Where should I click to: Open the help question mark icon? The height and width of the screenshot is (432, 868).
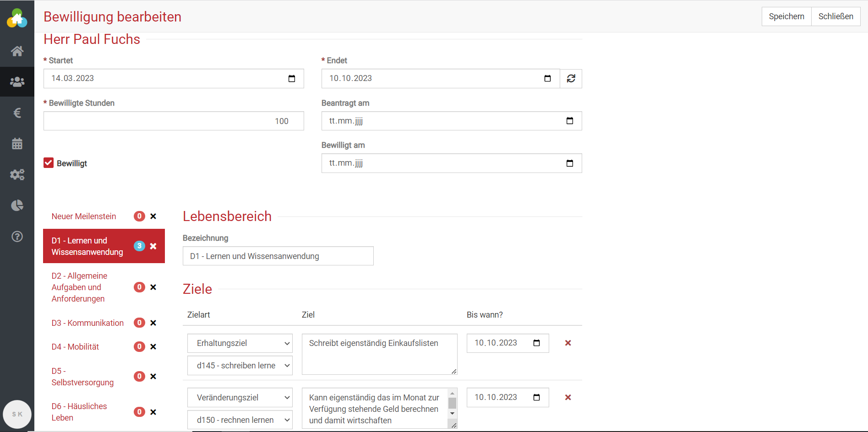tap(17, 237)
